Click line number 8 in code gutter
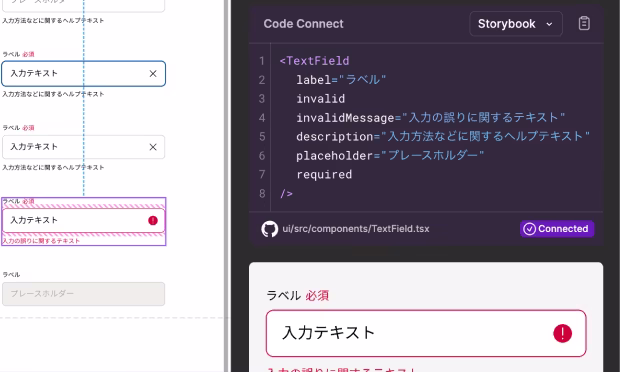The height and width of the screenshot is (372, 620). [262, 193]
